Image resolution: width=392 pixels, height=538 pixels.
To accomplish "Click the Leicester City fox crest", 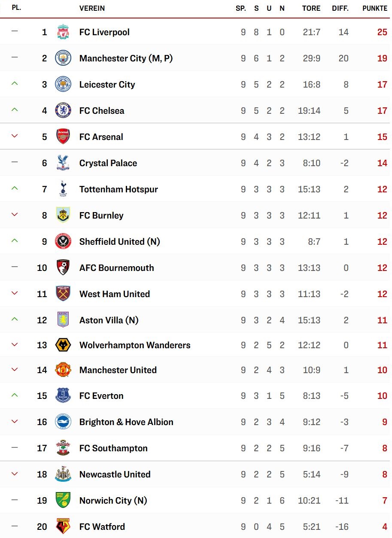I will (x=63, y=84).
